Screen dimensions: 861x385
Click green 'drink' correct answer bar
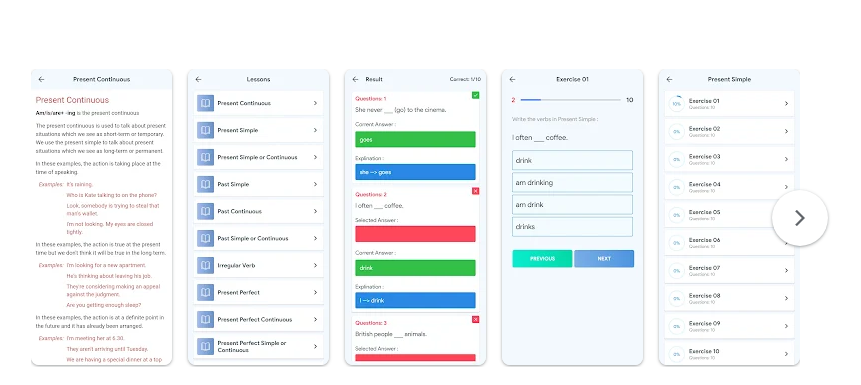click(x=415, y=268)
